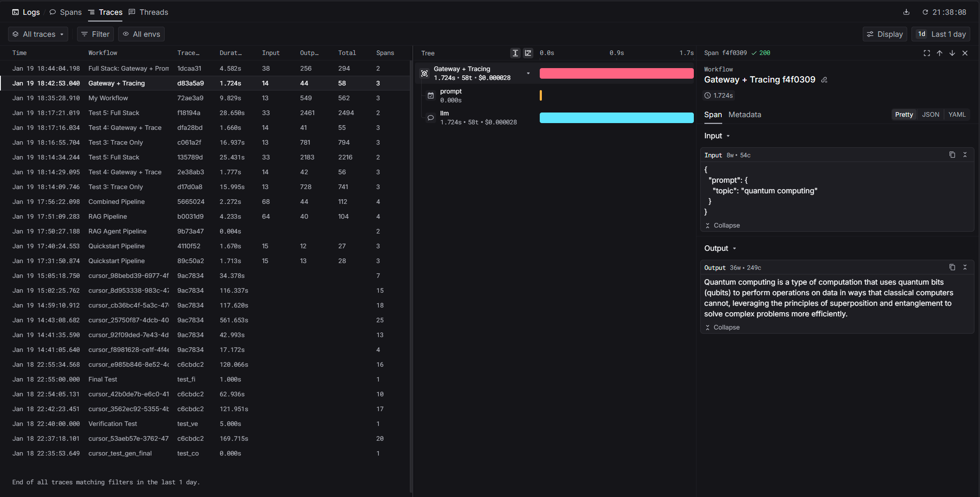The height and width of the screenshot is (497, 980).
Task: Switch span view format to YAML
Action: 957,115
